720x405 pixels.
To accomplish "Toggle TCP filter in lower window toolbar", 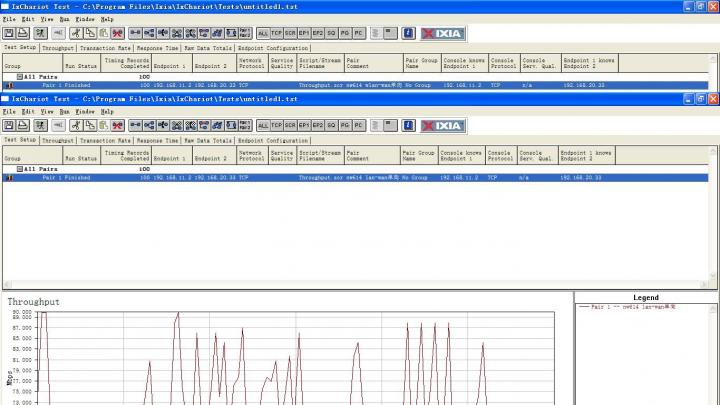I will (x=276, y=125).
